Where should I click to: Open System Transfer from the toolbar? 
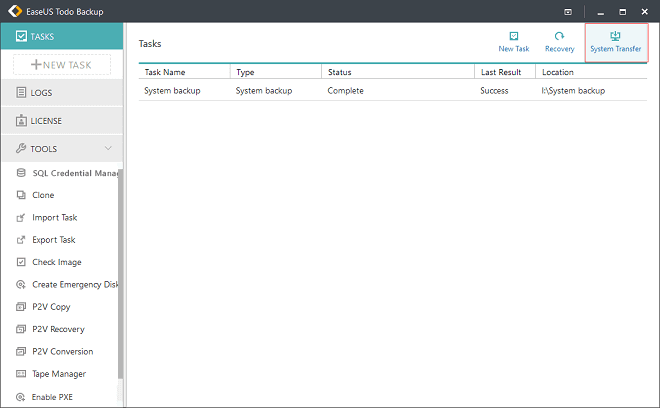point(616,43)
